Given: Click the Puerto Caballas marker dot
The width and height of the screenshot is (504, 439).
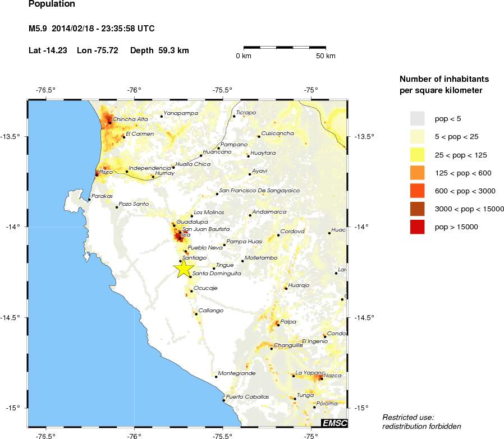Looking at the screenshot, I should (224, 400).
